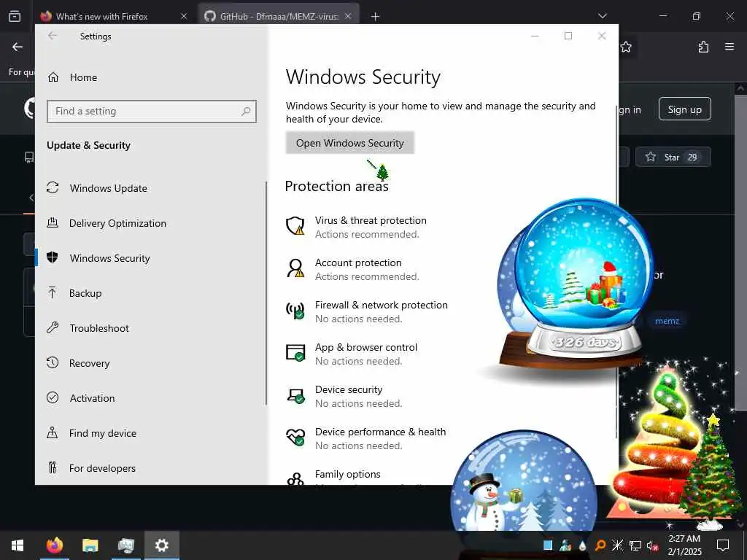Image resolution: width=747 pixels, height=560 pixels.
Task: Click the Windows Security shield sidebar icon
Action: coord(53,257)
